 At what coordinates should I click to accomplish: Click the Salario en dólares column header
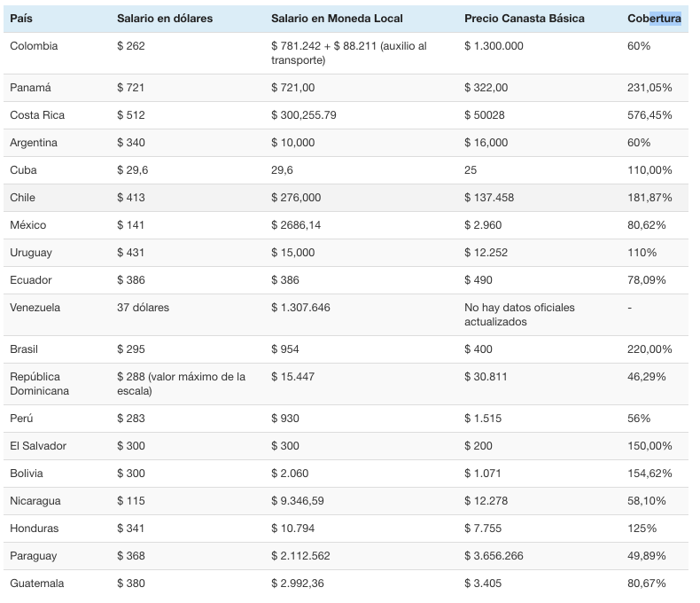pos(165,19)
